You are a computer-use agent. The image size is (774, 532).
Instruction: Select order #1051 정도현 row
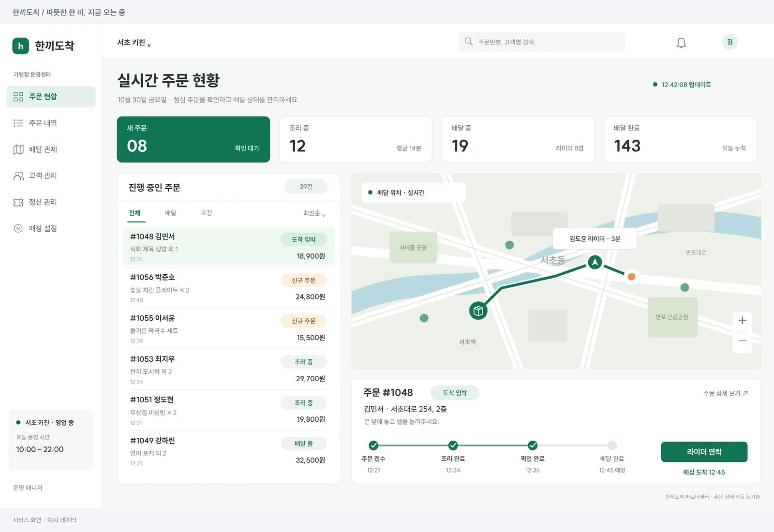pyautogui.click(x=229, y=410)
